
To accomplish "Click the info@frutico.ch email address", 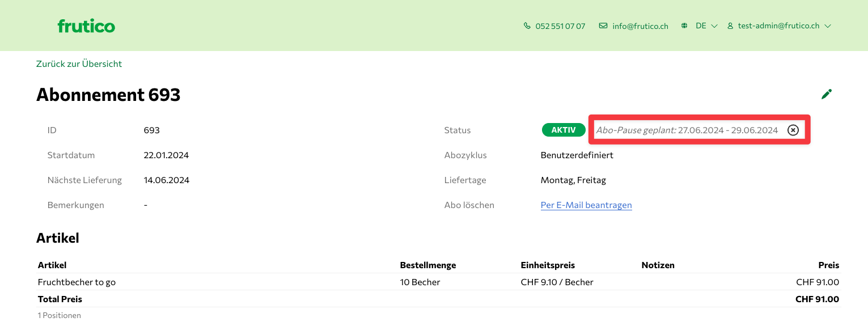I will click(640, 26).
